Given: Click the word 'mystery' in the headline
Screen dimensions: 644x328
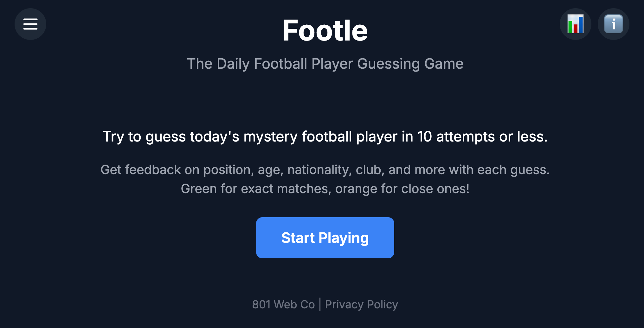Looking at the screenshot, I should click(270, 136).
